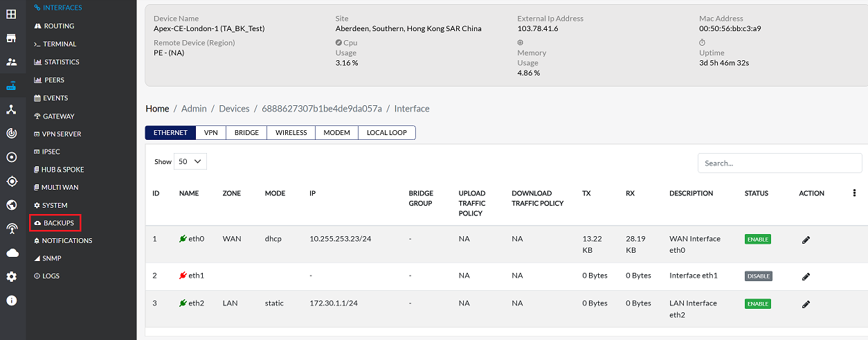Screen dimensions: 868x340
Task: Switch to the VPN tab
Action: [210, 133]
